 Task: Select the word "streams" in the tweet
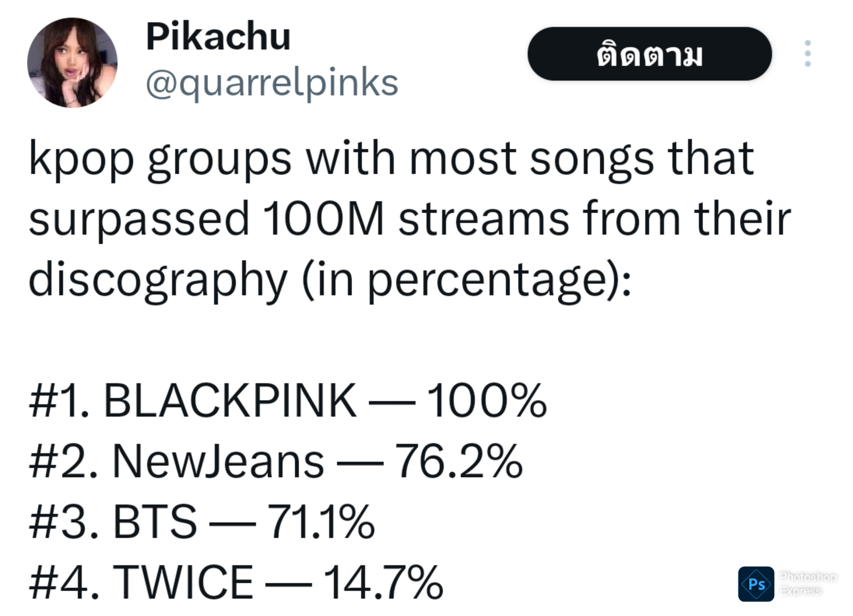coord(484,219)
